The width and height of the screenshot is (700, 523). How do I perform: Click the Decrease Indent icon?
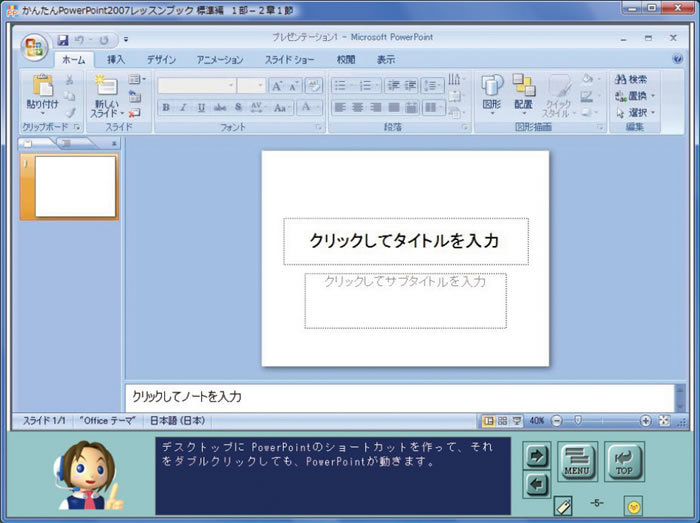393,85
